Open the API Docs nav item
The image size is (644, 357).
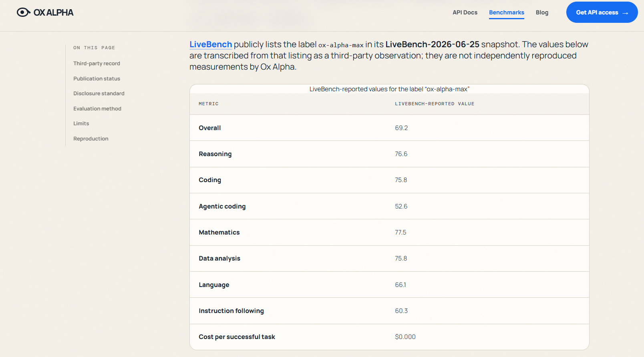[x=465, y=12]
